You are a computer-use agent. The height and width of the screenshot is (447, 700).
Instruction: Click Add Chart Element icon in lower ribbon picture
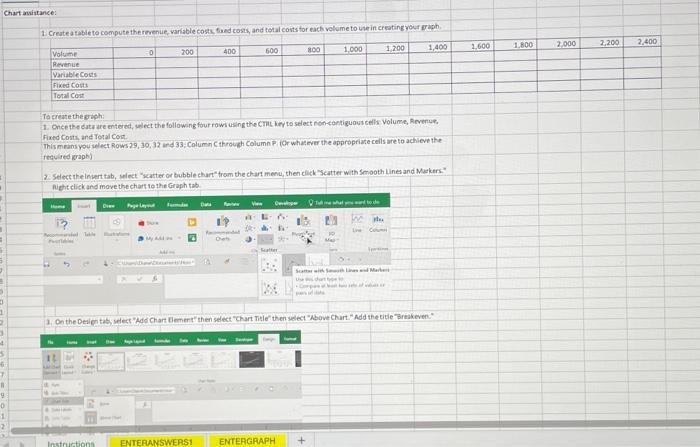click(x=52, y=363)
